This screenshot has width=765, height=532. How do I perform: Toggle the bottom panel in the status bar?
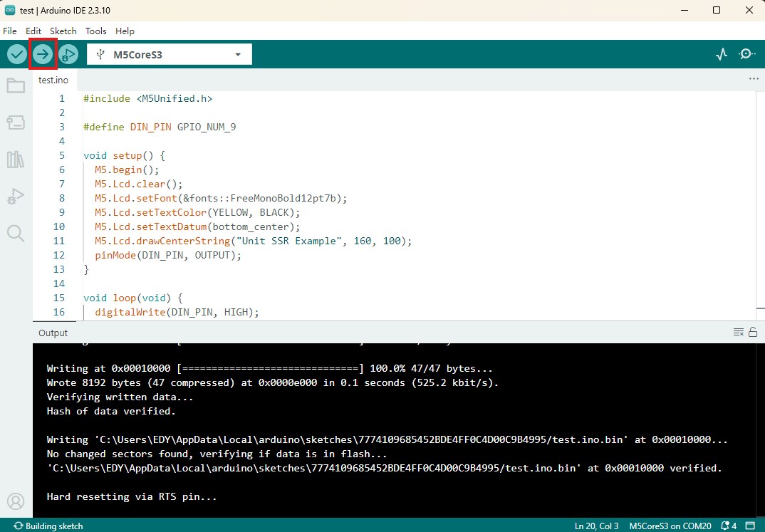pyautogui.click(x=750, y=526)
